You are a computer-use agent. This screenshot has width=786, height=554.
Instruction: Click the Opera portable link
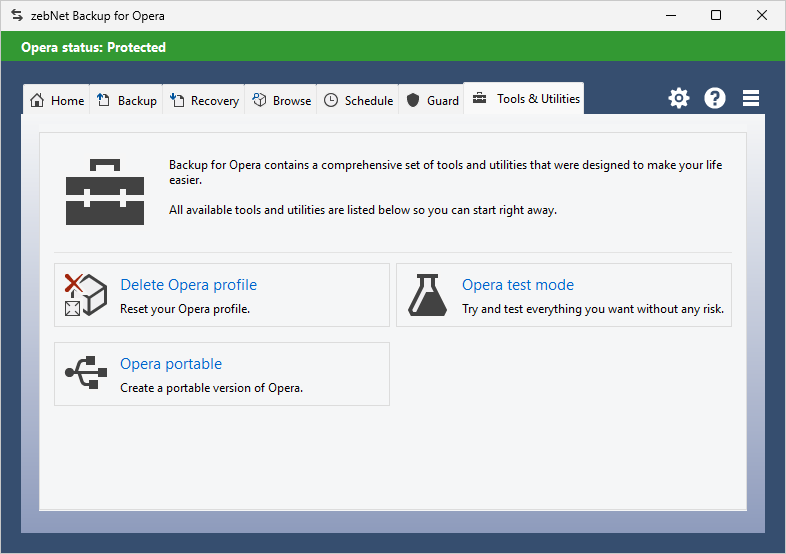(x=171, y=364)
